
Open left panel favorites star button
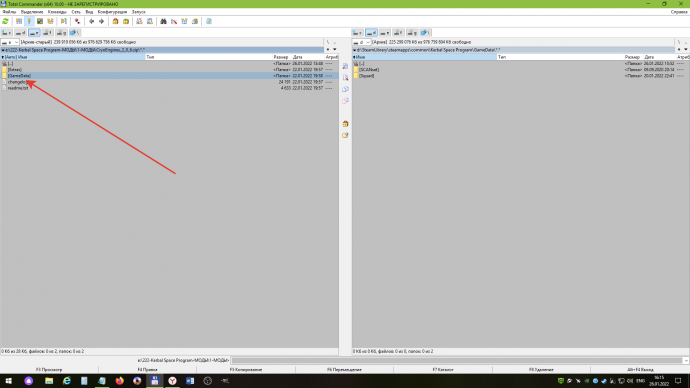click(x=328, y=50)
